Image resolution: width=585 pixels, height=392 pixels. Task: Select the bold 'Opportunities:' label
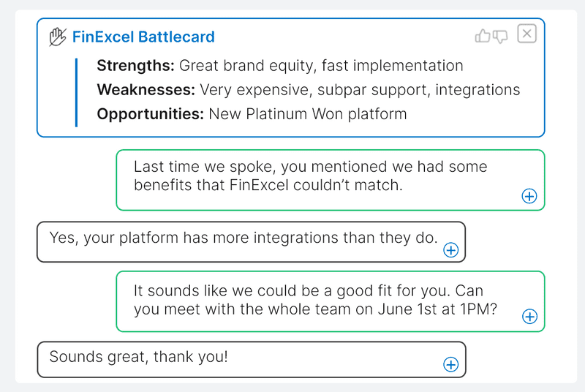click(x=151, y=114)
